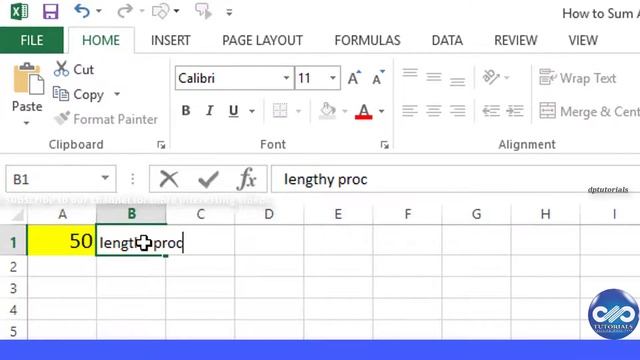Customize Quick Access Toolbar arrow
This screenshot has width=640, height=360.
229,12
